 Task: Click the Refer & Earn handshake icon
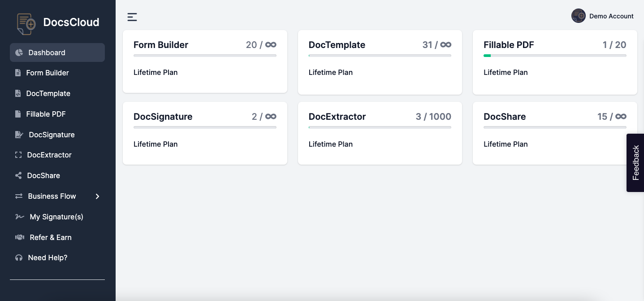[19, 237]
